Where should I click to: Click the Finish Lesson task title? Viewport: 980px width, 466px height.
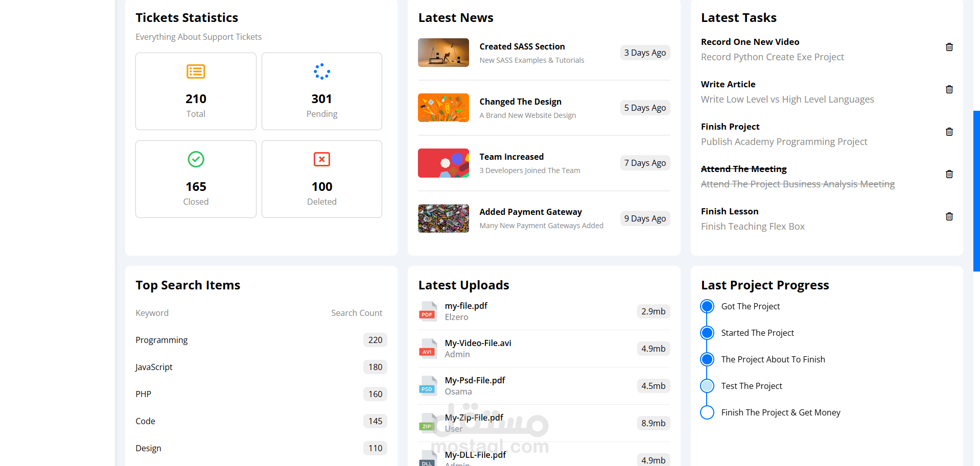coord(730,211)
